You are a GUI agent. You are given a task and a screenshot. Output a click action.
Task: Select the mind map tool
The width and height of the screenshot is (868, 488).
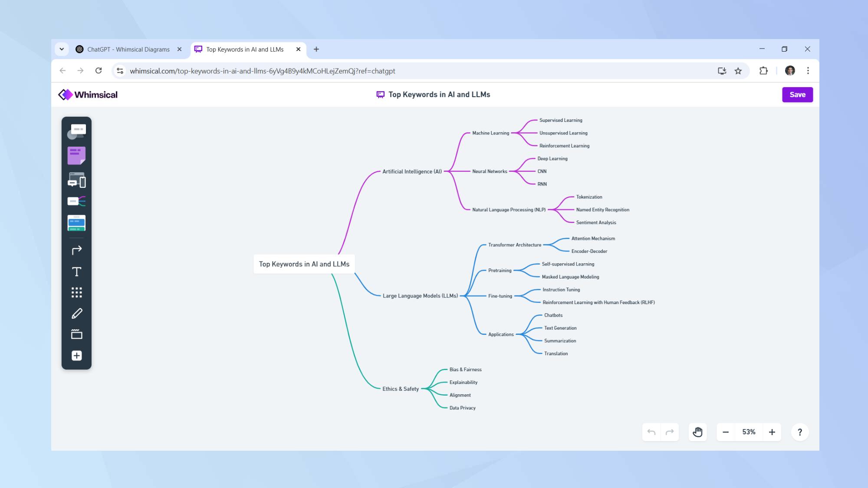click(x=76, y=201)
